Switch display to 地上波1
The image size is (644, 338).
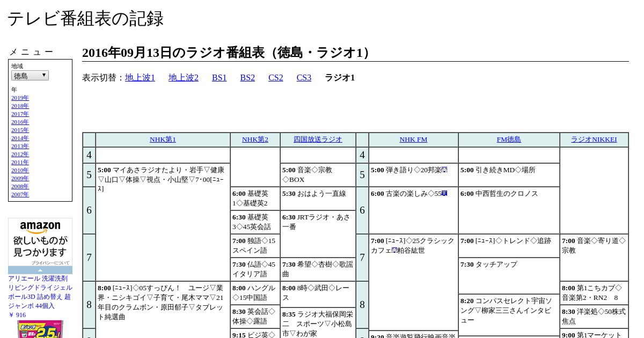pyautogui.click(x=140, y=78)
